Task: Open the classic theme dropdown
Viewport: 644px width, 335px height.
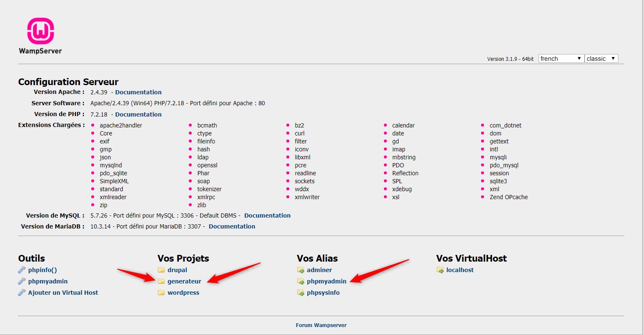Action: point(601,59)
